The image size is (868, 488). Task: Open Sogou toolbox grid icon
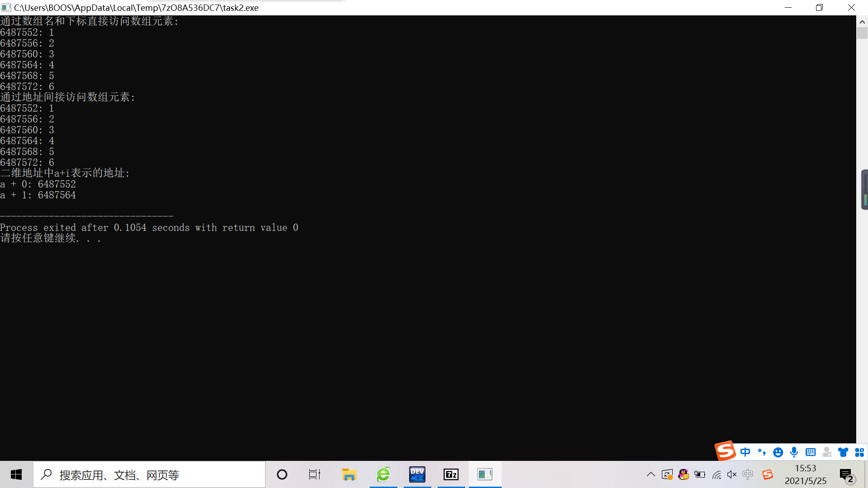click(x=859, y=452)
